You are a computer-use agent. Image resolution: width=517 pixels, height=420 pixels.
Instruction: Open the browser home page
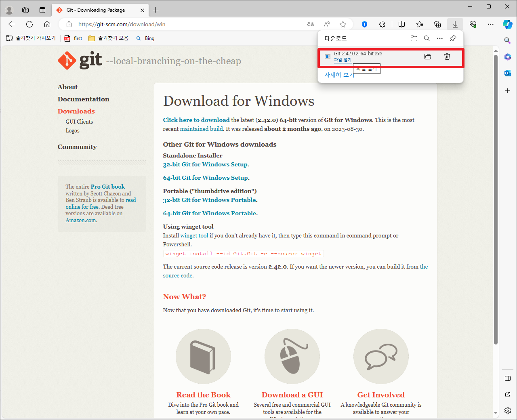point(47,24)
